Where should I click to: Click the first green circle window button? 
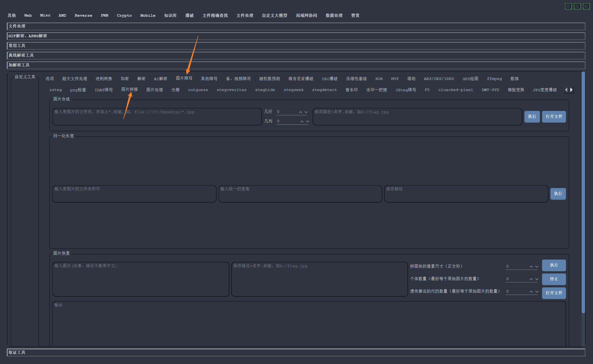[x=568, y=6]
